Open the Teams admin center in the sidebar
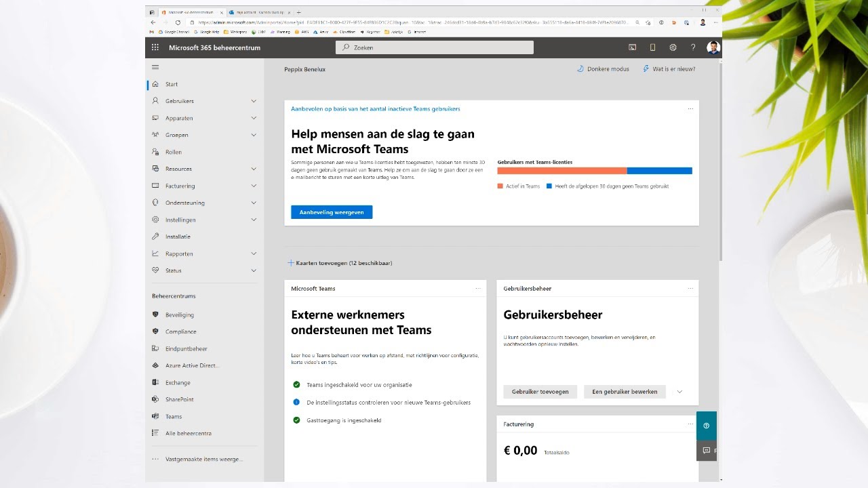Image resolution: width=868 pixels, height=488 pixels. coord(174,416)
